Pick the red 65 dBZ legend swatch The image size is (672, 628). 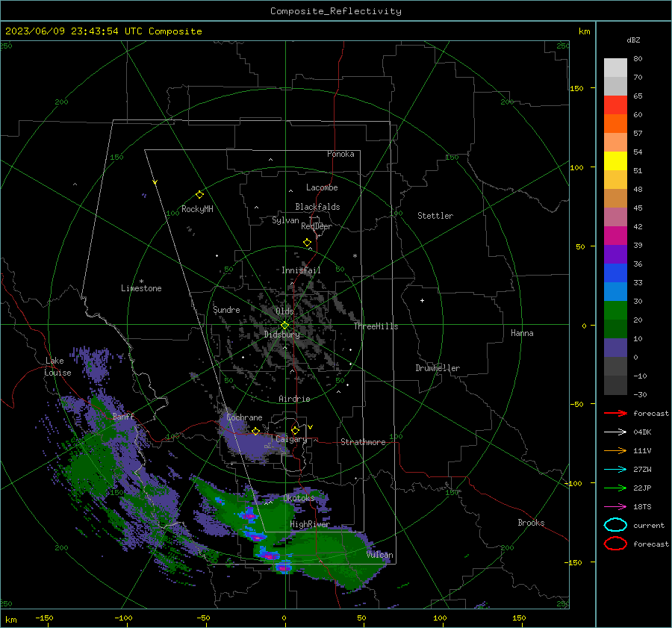pyautogui.click(x=615, y=105)
